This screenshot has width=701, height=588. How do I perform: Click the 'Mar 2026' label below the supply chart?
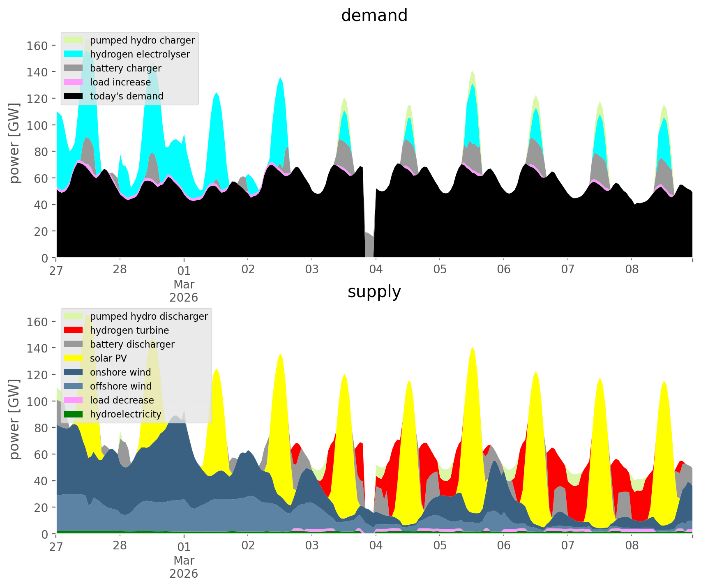point(184,567)
